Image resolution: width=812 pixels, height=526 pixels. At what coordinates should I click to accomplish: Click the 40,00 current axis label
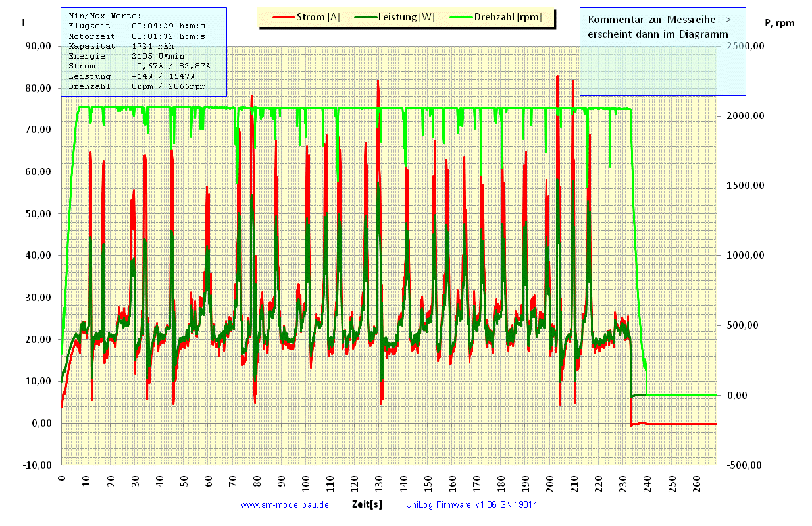coord(37,255)
